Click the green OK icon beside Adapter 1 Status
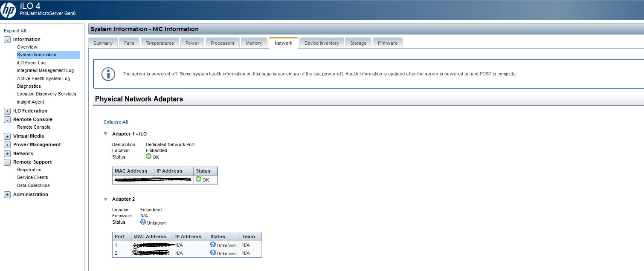644x271 pixels. point(148,156)
